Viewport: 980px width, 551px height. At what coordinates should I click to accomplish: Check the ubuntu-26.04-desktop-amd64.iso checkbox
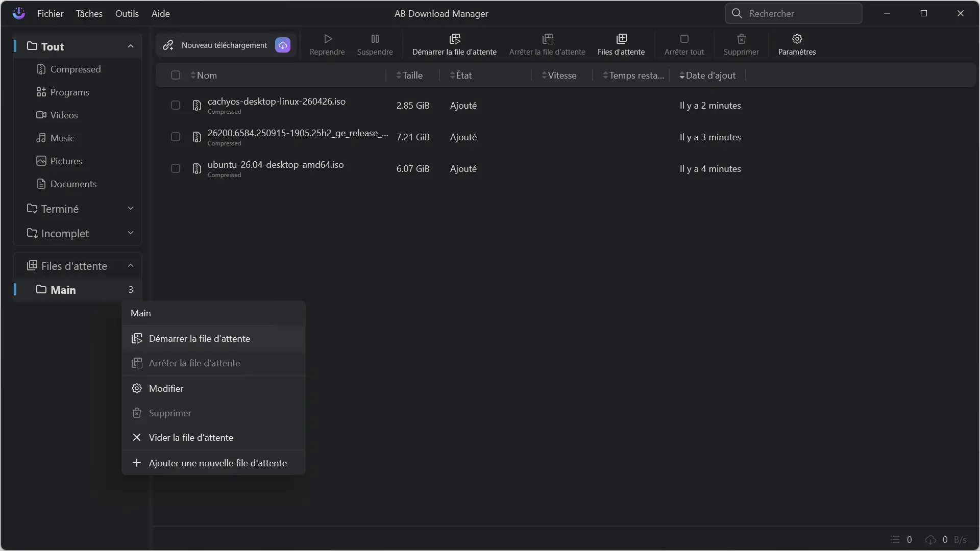[x=176, y=168]
